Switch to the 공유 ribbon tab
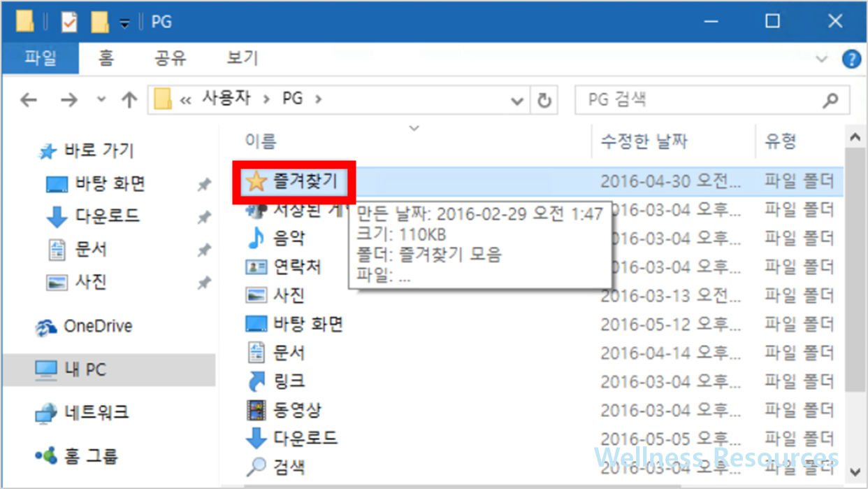Screen dimensions: 868x489 click(x=170, y=58)
